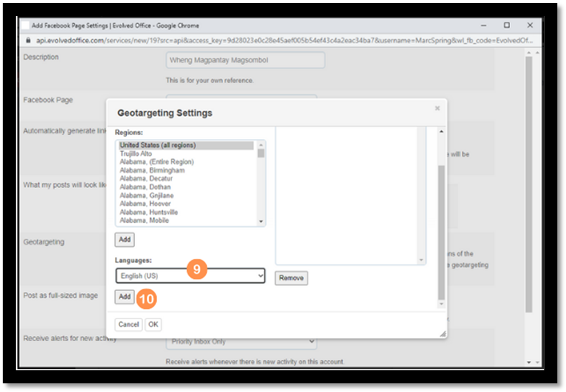566x392 pixels.
Task: Confirm the dialog with OK
Action: tap(153, 325)
